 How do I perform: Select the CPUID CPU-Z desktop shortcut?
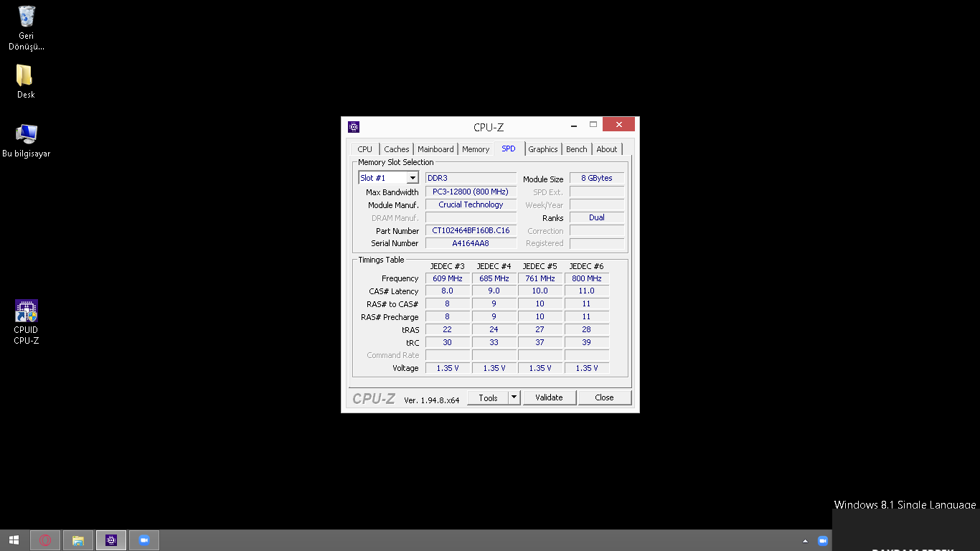[x=27, y=322]
